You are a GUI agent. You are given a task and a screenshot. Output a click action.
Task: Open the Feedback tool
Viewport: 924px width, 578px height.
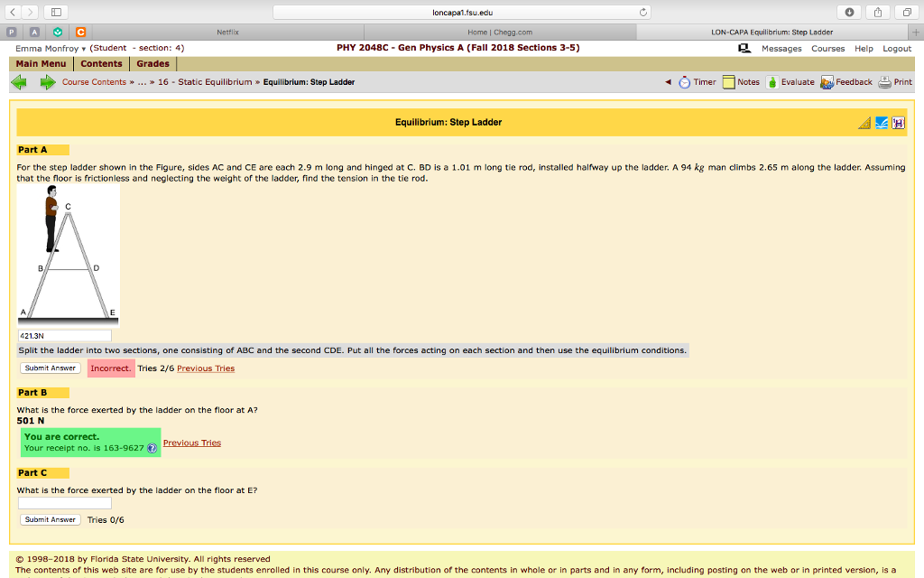[846, 82]
